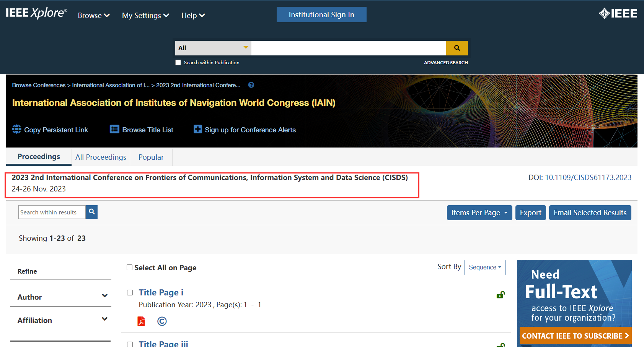Open the Title Page iii article link
This screenshot has width=644, height=347.
(x=163, y=344)
